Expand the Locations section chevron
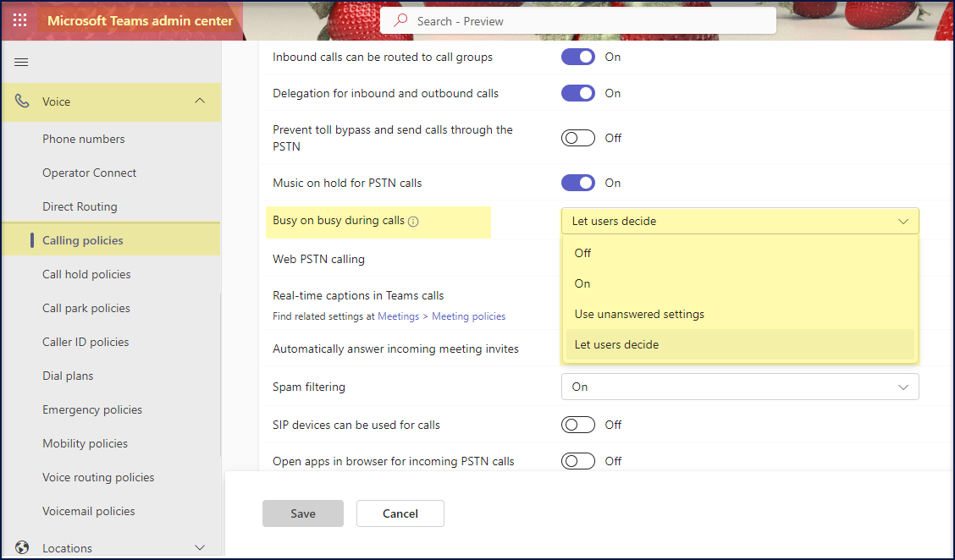 tap(200, 548)
